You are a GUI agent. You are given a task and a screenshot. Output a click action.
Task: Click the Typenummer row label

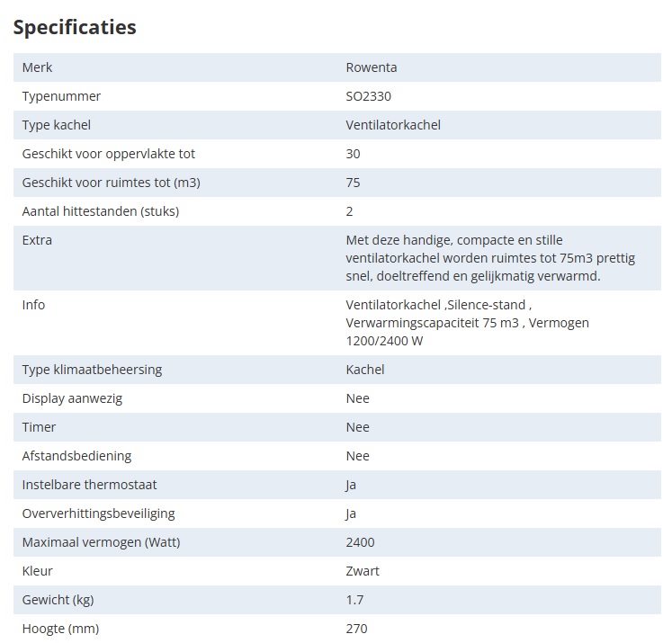click(61, 96)
